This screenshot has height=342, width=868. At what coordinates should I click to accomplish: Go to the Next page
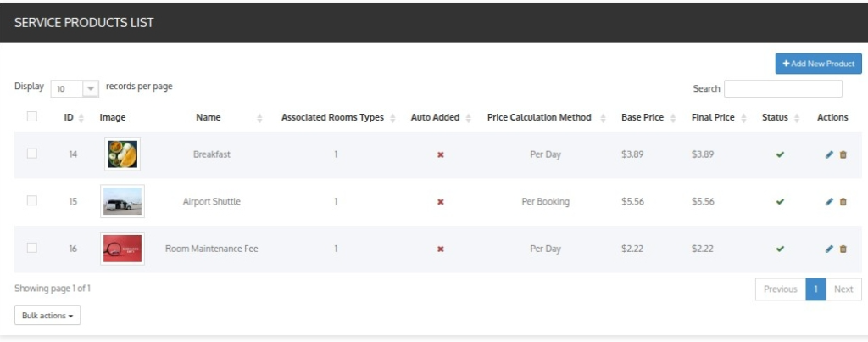843,289
